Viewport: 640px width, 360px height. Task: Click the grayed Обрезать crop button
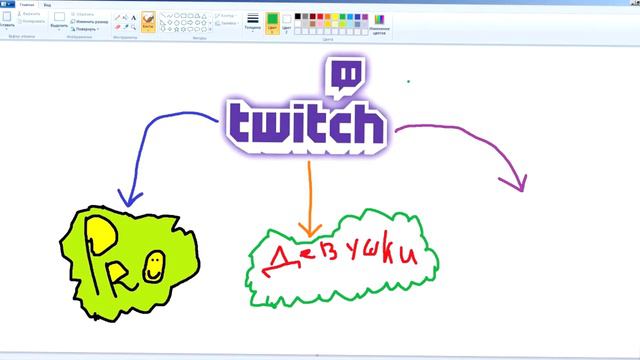click(x=83, y=14)
